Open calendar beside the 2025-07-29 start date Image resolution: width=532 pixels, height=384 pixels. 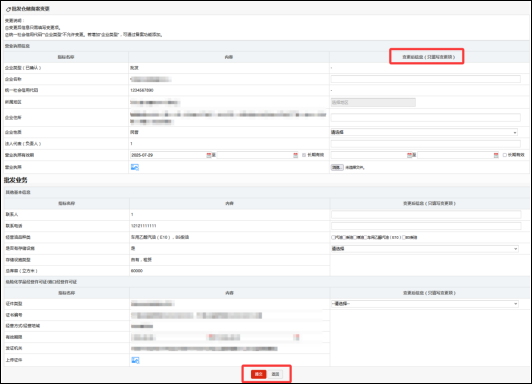(x=209, y=155)
